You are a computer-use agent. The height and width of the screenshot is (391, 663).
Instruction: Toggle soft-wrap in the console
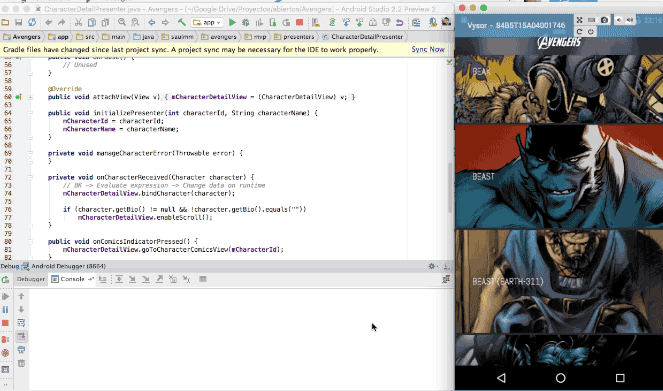tap(21, 323)
